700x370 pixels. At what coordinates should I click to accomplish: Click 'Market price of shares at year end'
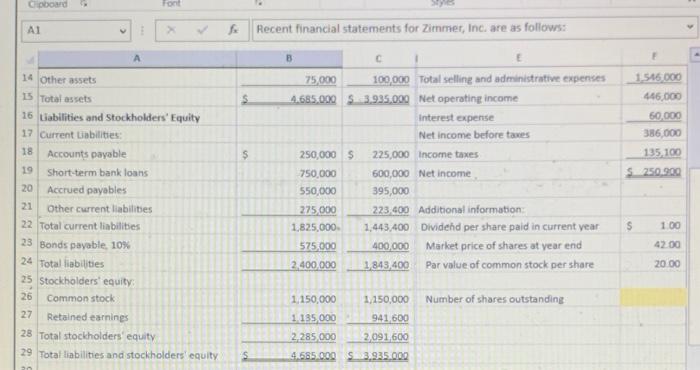504,245
